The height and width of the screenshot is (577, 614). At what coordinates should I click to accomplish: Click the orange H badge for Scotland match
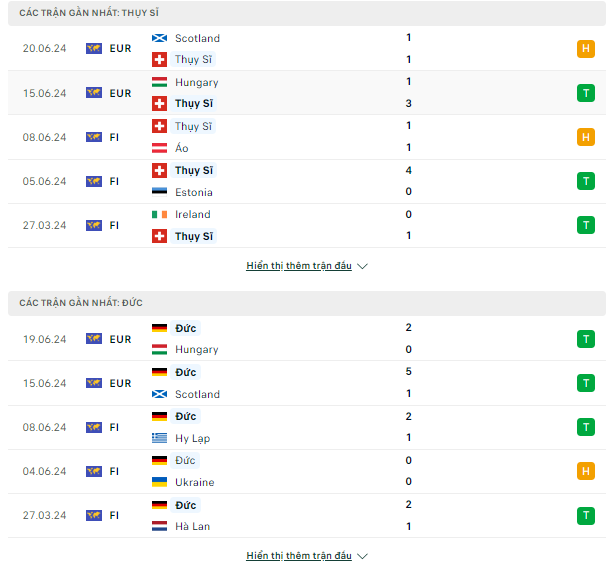pyautogui.click(x=586, y=49)
